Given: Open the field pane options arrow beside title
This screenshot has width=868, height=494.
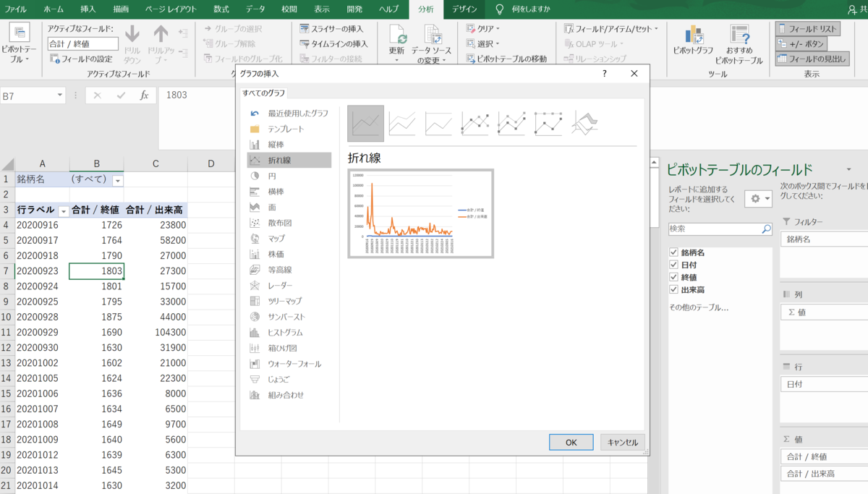Looking at the screenshot, I should pyautogui.click(x=848, y=170).
